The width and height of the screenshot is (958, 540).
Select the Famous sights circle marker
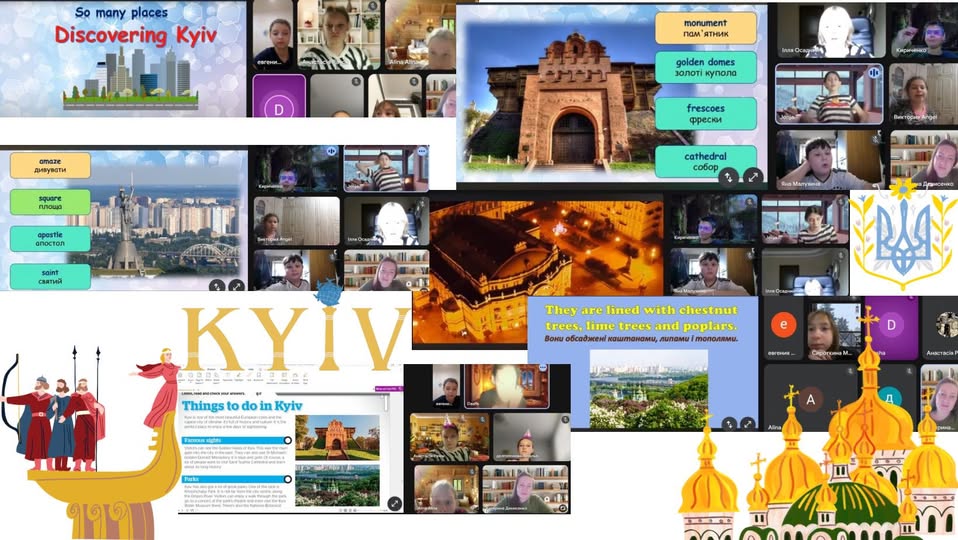click(288, 440)
